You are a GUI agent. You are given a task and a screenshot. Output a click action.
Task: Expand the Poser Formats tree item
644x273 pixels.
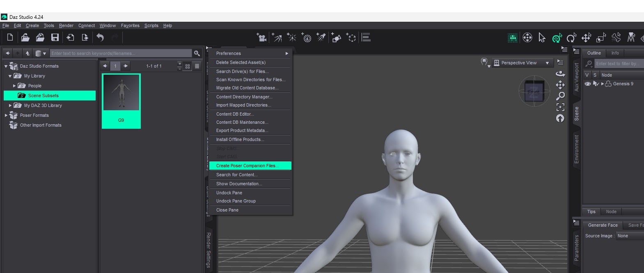coord(6,115)
